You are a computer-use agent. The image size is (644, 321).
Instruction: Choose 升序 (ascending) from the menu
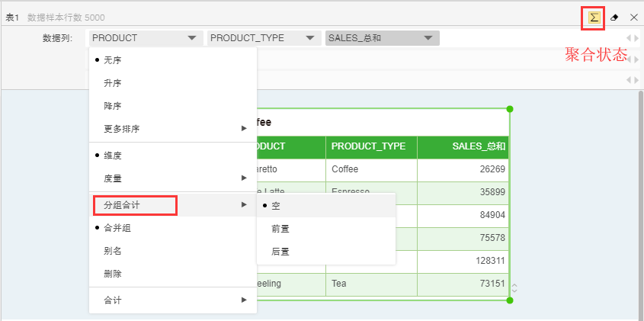click(112, 82)
